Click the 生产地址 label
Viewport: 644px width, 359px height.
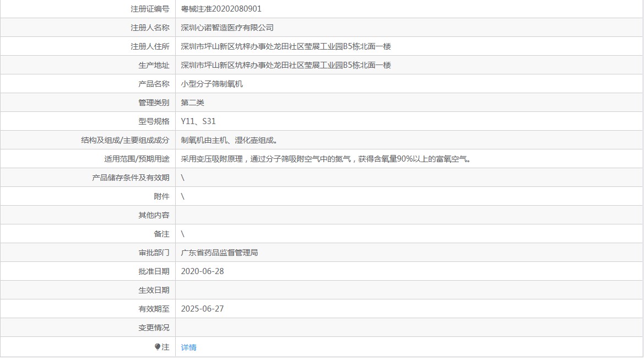tap(154, 65)
